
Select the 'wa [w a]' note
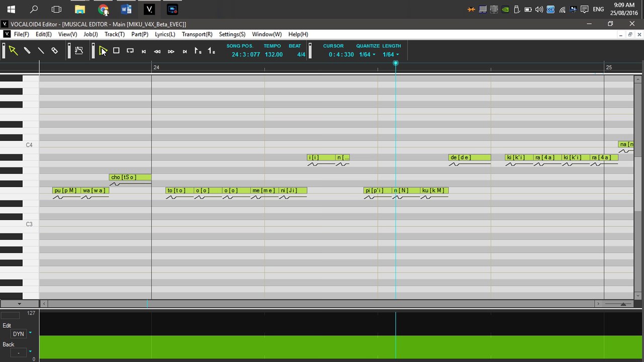click(x=95, y=190)
